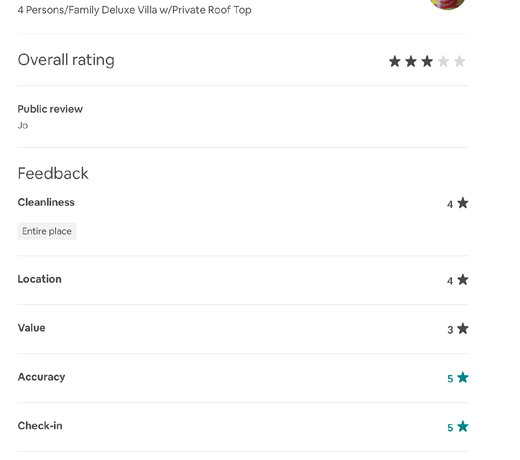Viewport: 520px width, 460px height.
Task: Click the Overall rating heading
Action: (66, 60)
